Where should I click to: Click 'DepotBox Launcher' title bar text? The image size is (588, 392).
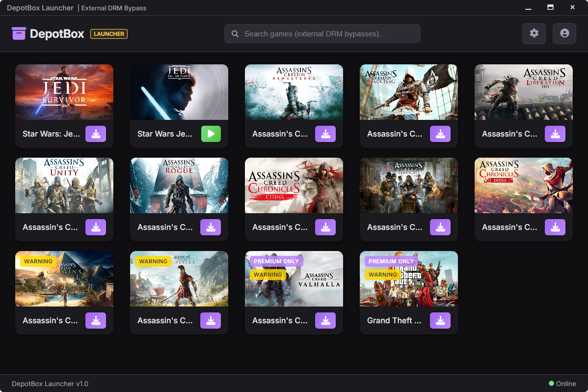pyautogui.click(x=40, y=8)
